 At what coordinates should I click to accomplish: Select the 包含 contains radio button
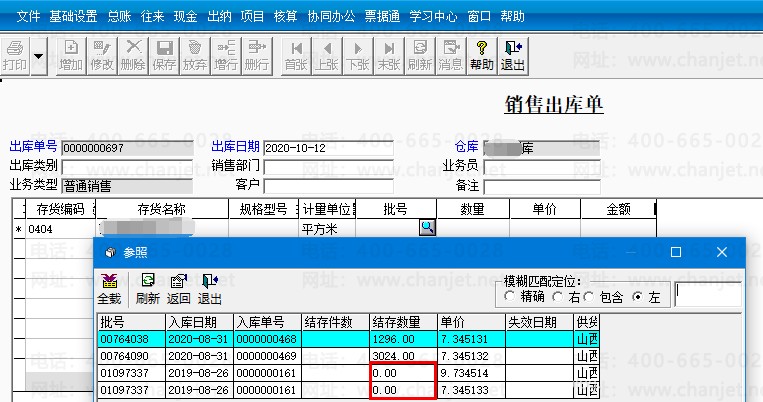pyautogui.click(x=588, y=296)
